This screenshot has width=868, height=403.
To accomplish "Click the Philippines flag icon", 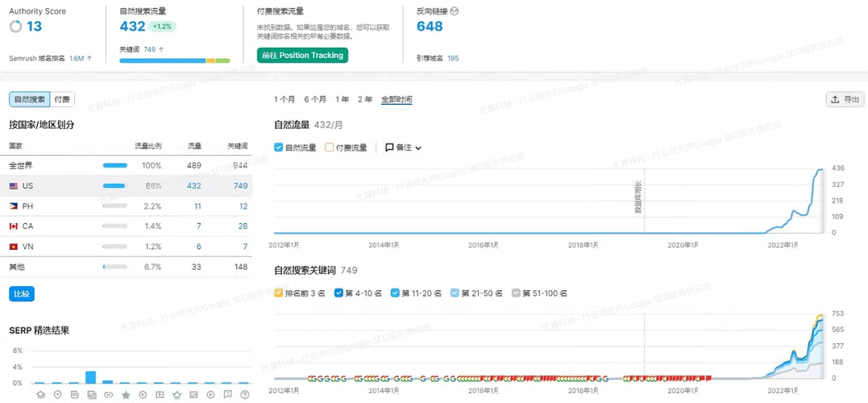I will click(x=13, y=206).
